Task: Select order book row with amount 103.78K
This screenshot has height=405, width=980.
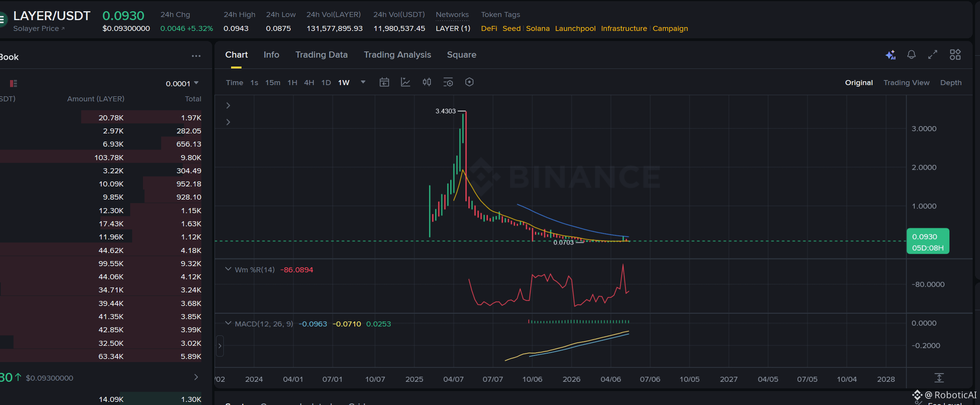Action: (x=101, y=157)
